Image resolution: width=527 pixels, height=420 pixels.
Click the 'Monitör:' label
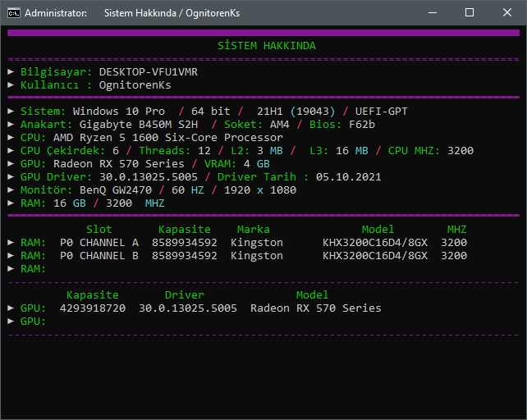click(x=47, y=189)
